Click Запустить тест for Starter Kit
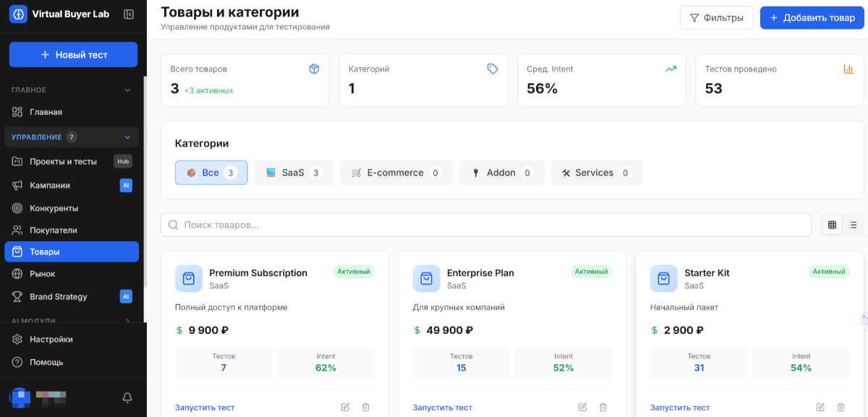868x417 pixels. pyautogui.click(x=680, y=408)
